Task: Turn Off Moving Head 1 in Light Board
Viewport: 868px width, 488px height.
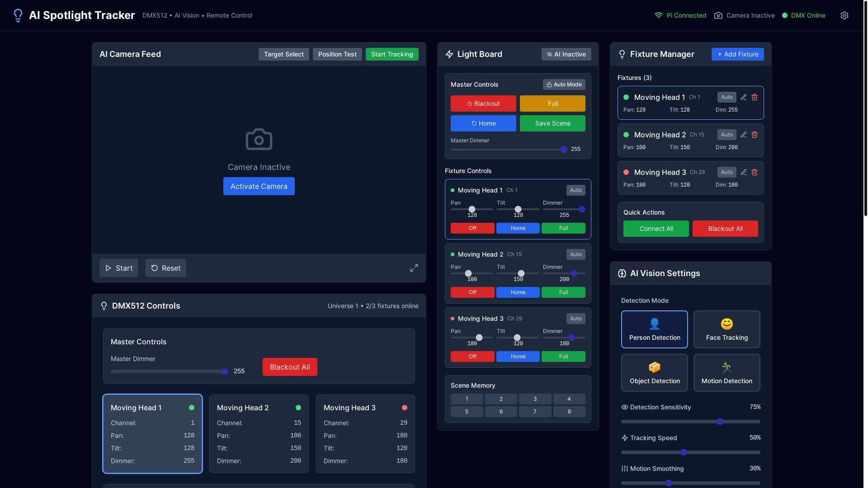Action: pos(472,228)
